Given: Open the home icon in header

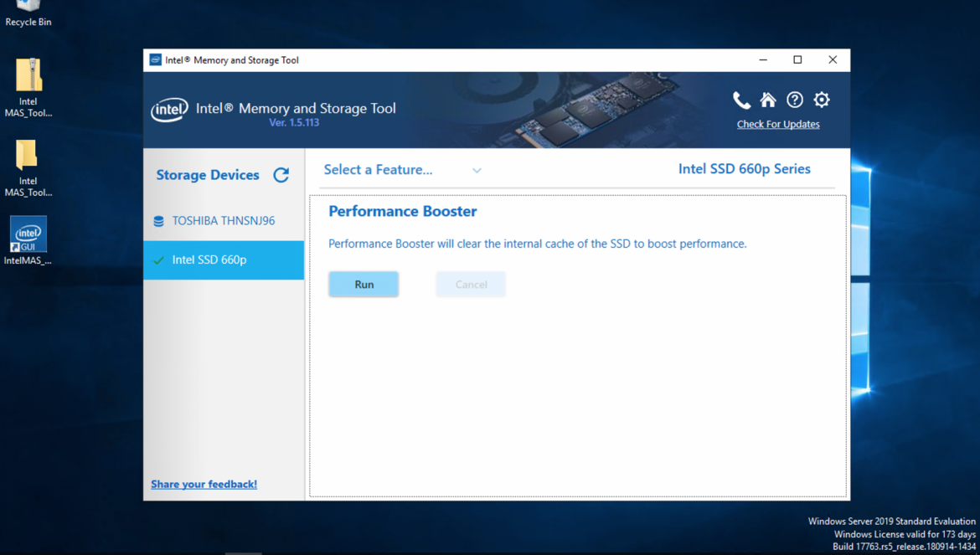Looking at the screenshot, I should 768,100.
